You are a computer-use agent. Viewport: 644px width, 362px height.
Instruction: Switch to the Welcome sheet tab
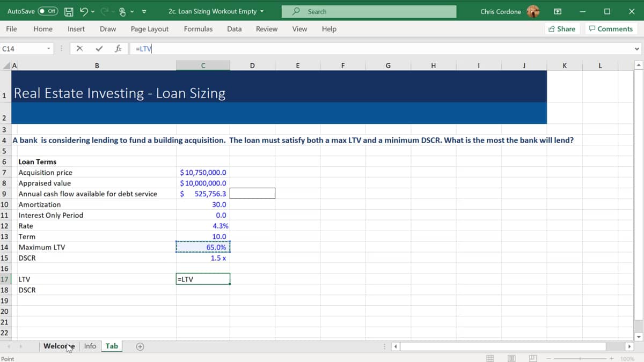pos(59,346)
